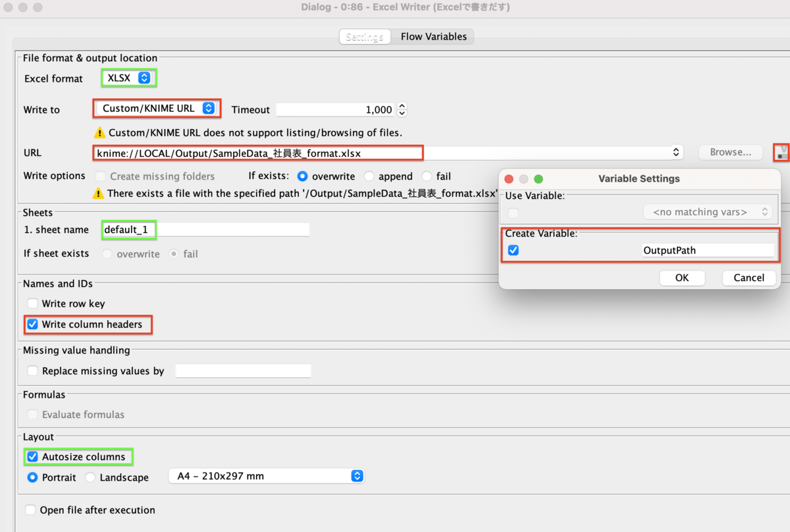Click the Variable Settings title bar text

(639, 178)
